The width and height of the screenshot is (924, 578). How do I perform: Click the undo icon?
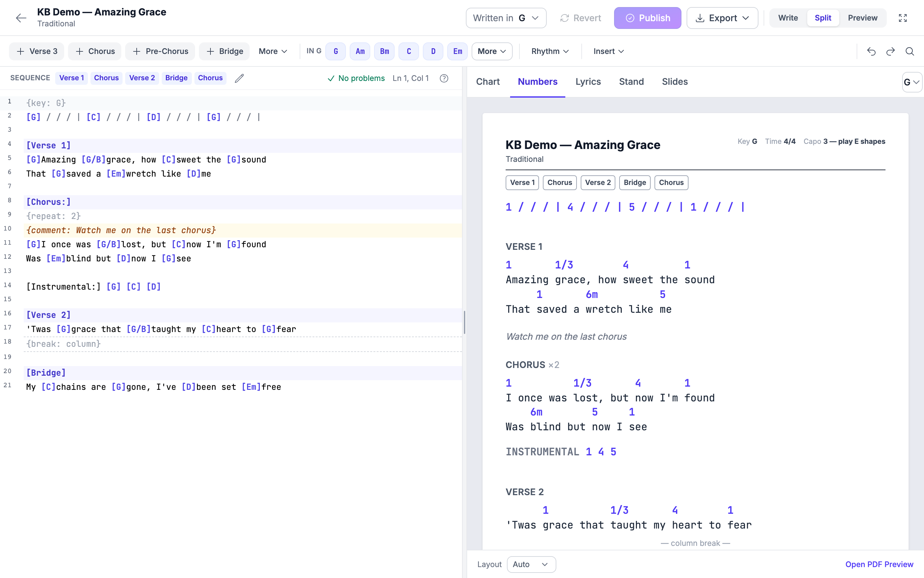click(x=871, y=51)
